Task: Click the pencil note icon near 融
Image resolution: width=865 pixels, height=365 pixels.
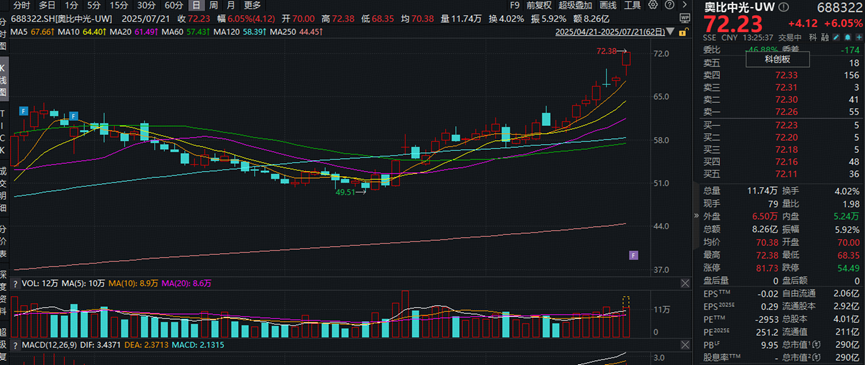Action: coord(836,38)
